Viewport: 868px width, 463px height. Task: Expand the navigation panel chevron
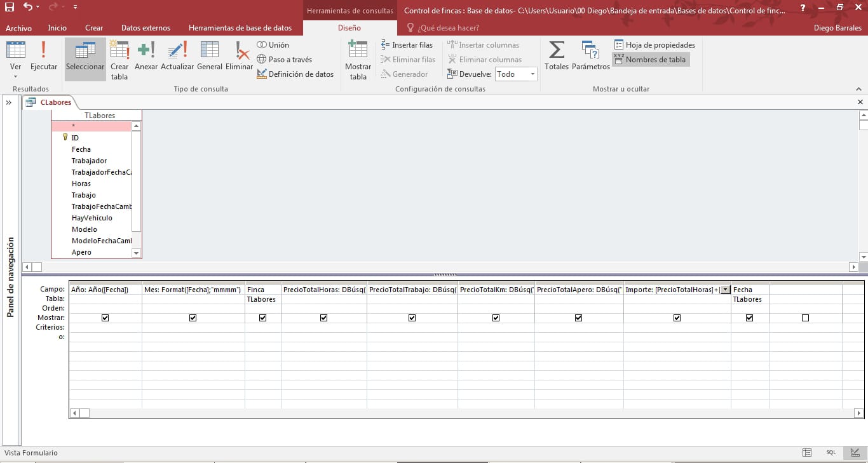(x=10, y=102)
